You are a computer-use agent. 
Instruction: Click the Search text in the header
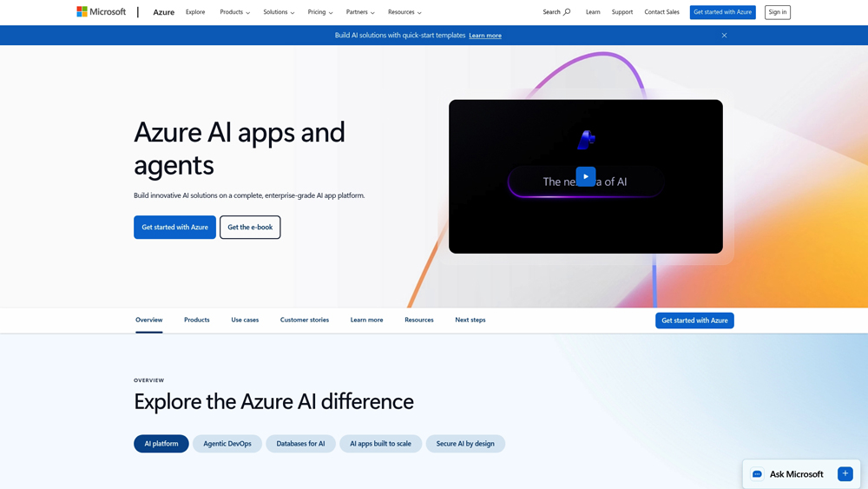coord(551,11)
